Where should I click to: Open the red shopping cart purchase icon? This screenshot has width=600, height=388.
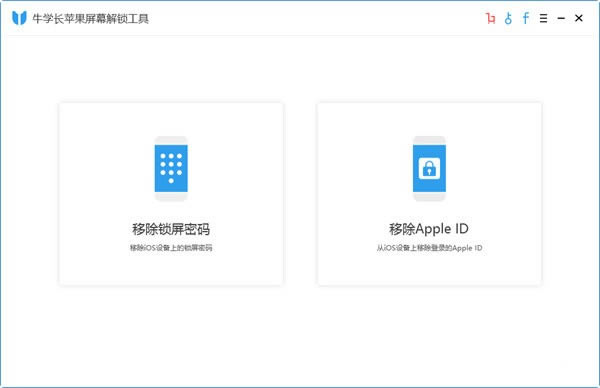click(490, 18)
